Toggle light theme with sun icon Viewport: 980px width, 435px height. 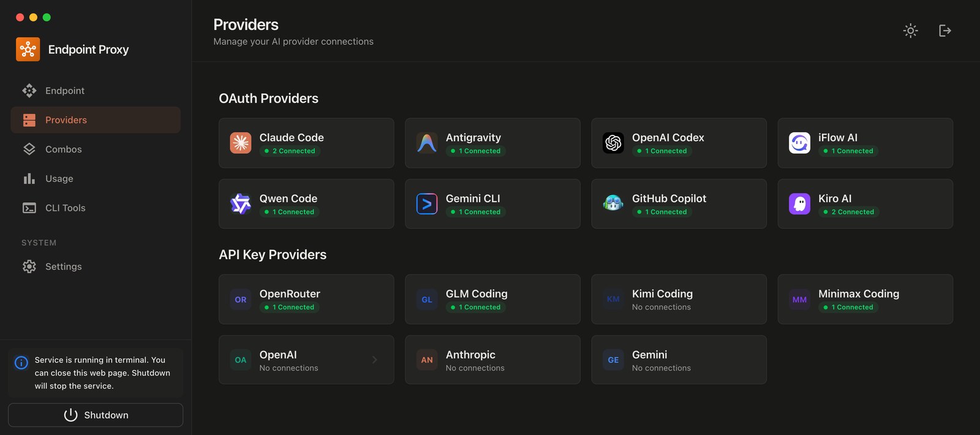pyautogui.click(x=911, y=31)
